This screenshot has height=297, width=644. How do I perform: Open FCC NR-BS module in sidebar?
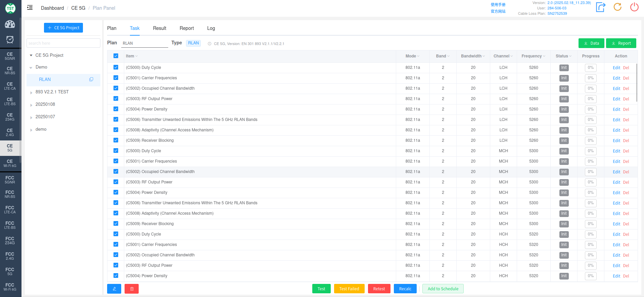pos(10,194)
